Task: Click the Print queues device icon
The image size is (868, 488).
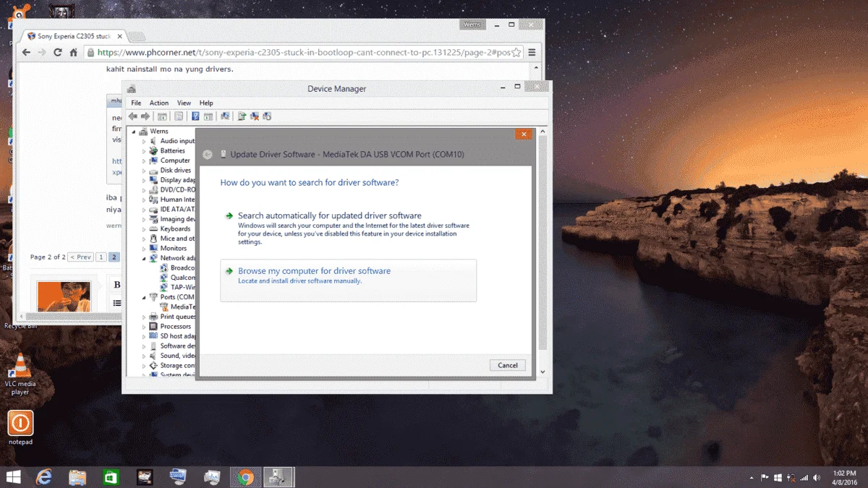Action: pos(153,317)
